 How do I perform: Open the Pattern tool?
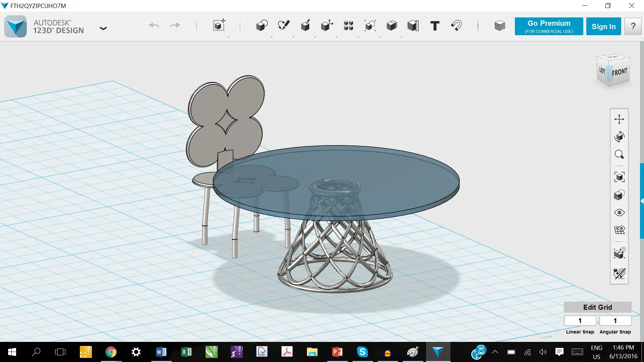pos(348,25)
